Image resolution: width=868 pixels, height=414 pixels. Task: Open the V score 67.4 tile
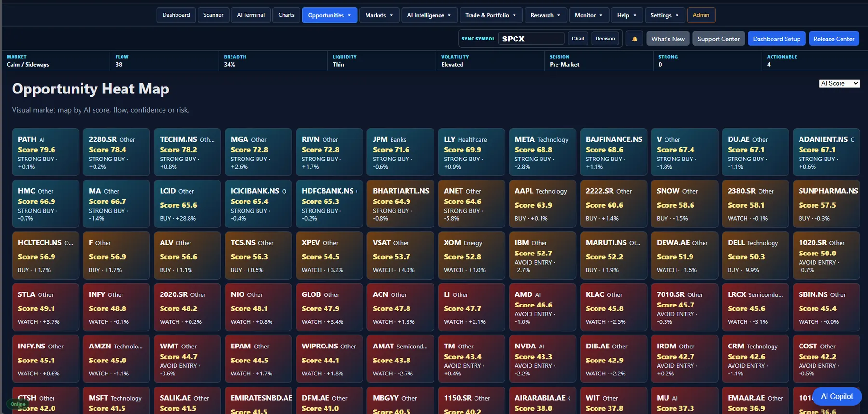[x=684, y=152]
